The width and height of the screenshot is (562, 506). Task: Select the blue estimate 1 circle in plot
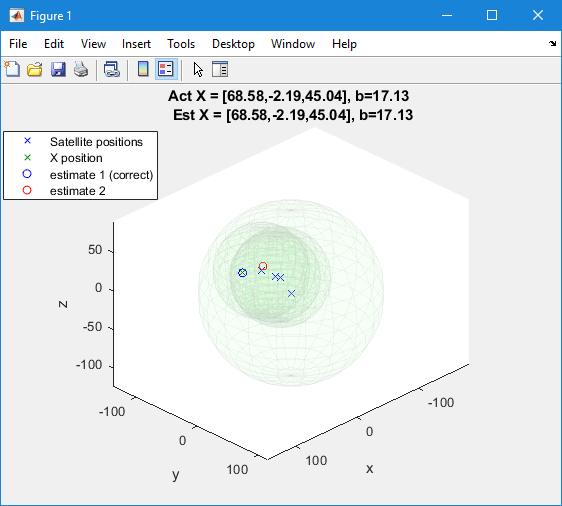tap(243, 273)
